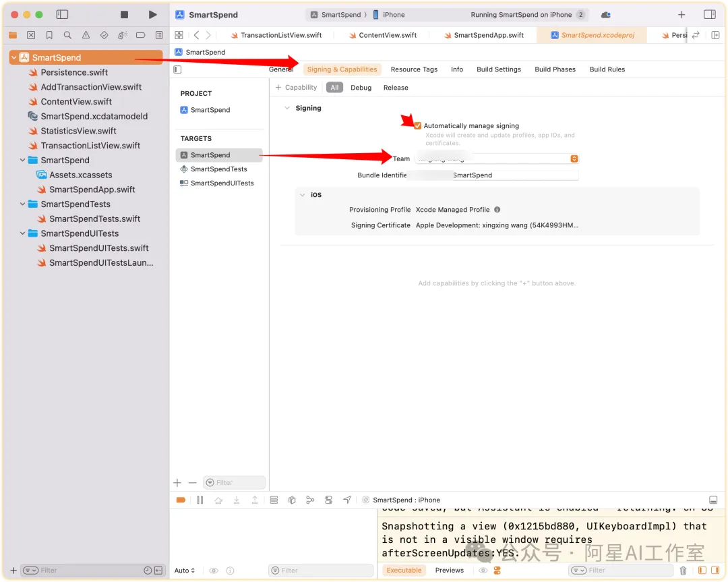Switch to the Build Settings tab
Image resolution: width=728 pixels, height=582 pixels.
tap(499, 69)
